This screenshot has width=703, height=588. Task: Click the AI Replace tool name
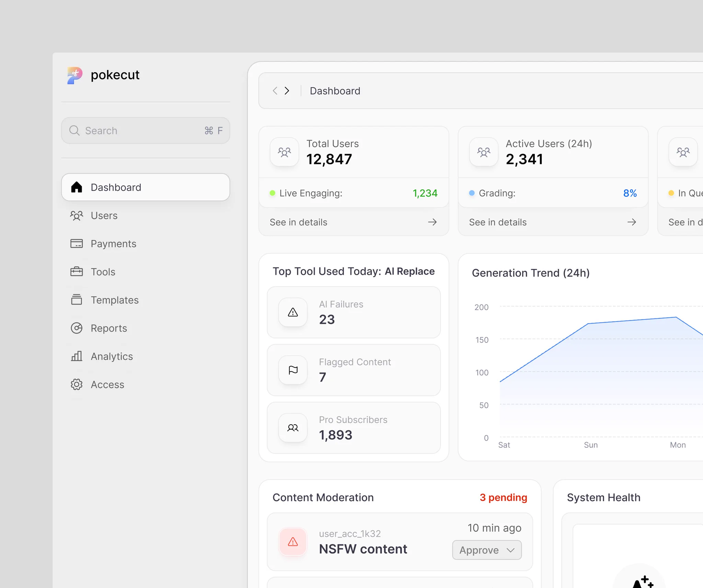(410, 271)
